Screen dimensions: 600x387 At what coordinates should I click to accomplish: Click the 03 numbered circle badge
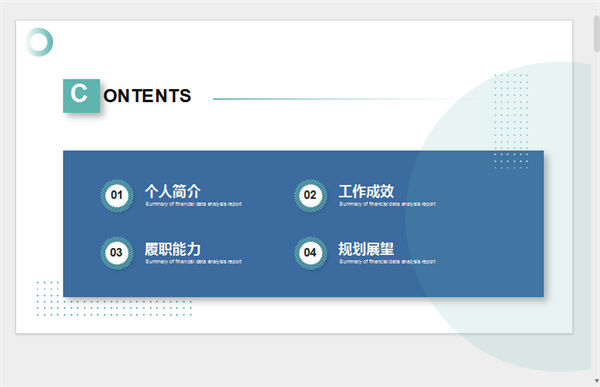pos(117,253)
